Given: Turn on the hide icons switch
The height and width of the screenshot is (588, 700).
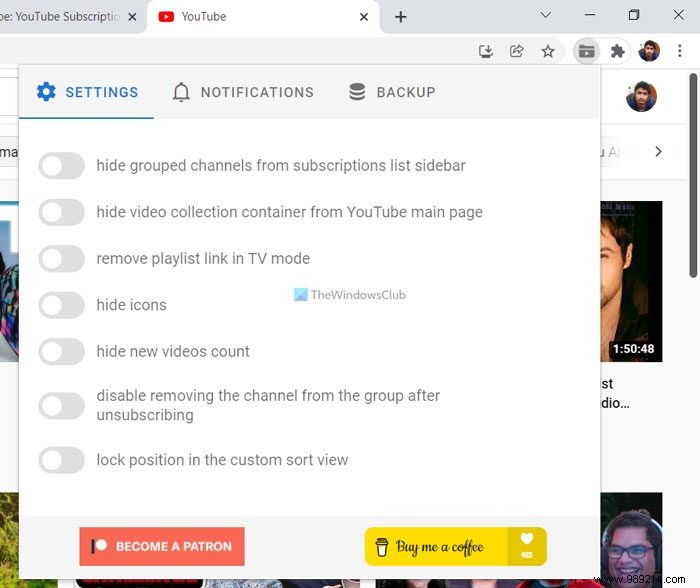Looking at the screenshot, I should coord(61,305).
